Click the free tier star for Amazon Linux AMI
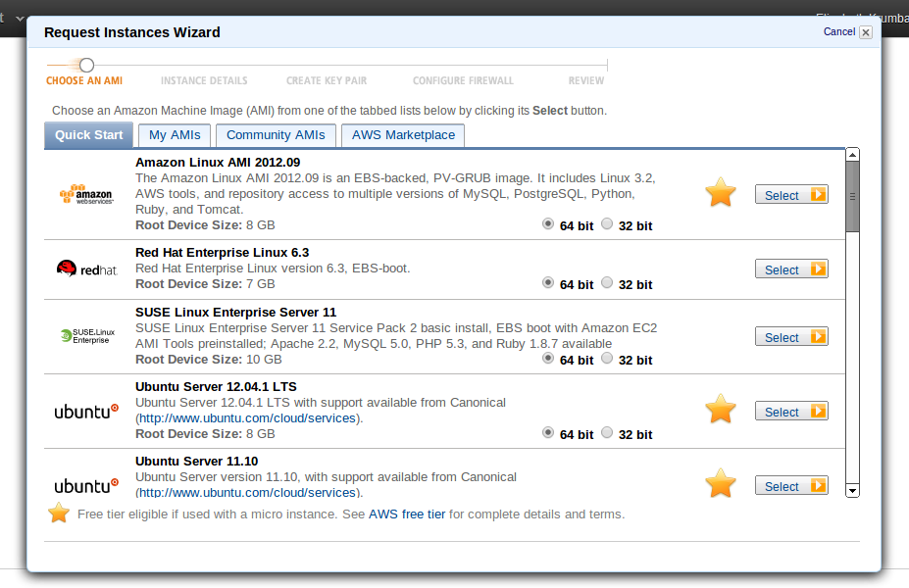This screenshot has height=588, width=909. [721, 192]
